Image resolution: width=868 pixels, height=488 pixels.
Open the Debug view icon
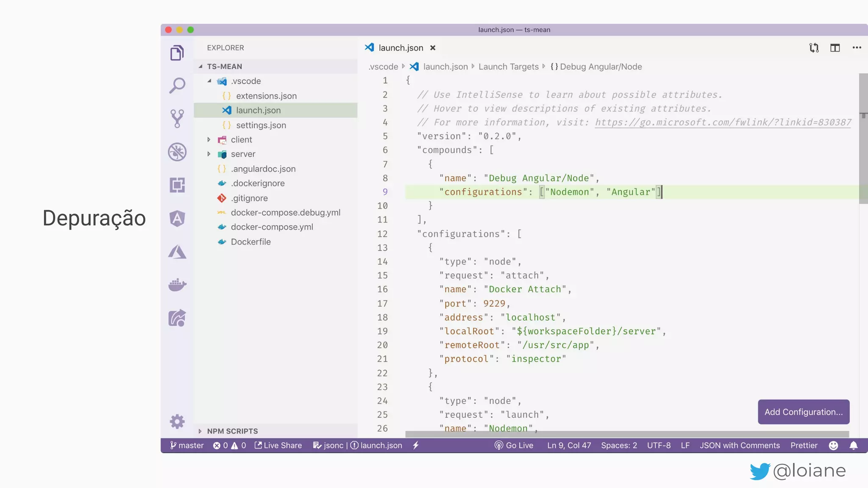pos(177,152)
